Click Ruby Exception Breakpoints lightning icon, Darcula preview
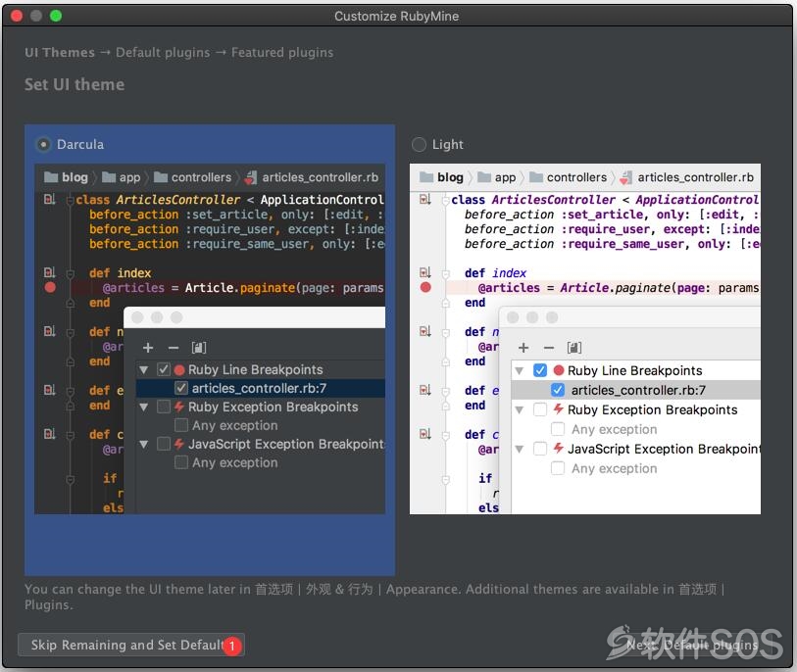The width and height of the screenshot is (797, 672). [x=179, y=407]
